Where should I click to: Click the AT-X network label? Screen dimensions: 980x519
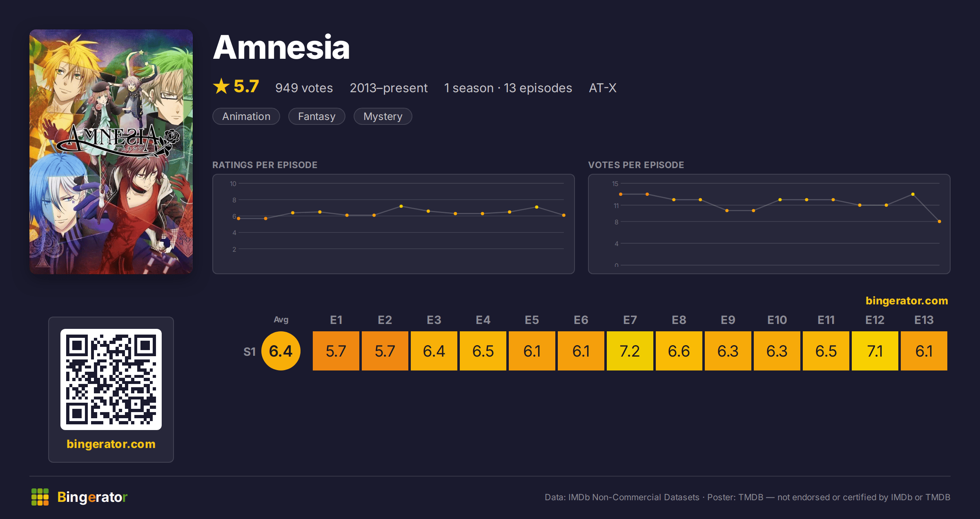click(603, 88)
